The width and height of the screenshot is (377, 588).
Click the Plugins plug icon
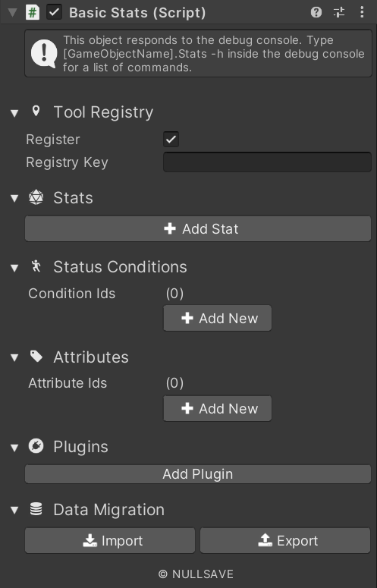36,446
